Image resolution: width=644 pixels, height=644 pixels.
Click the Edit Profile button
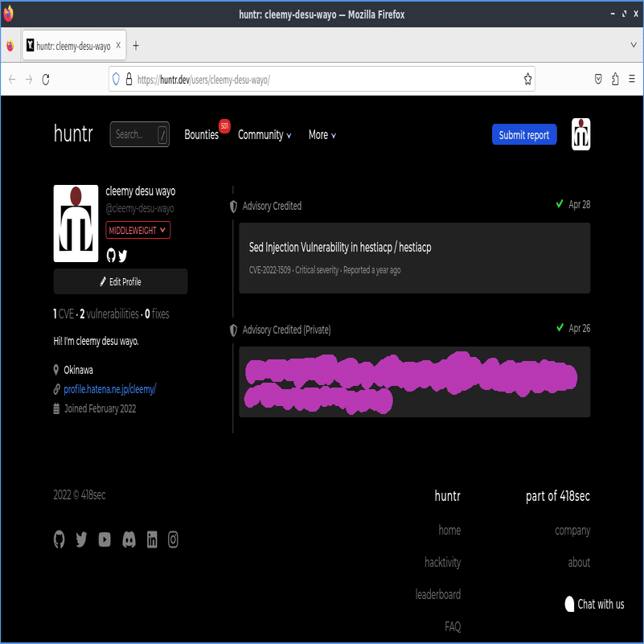tap(121, 281)
